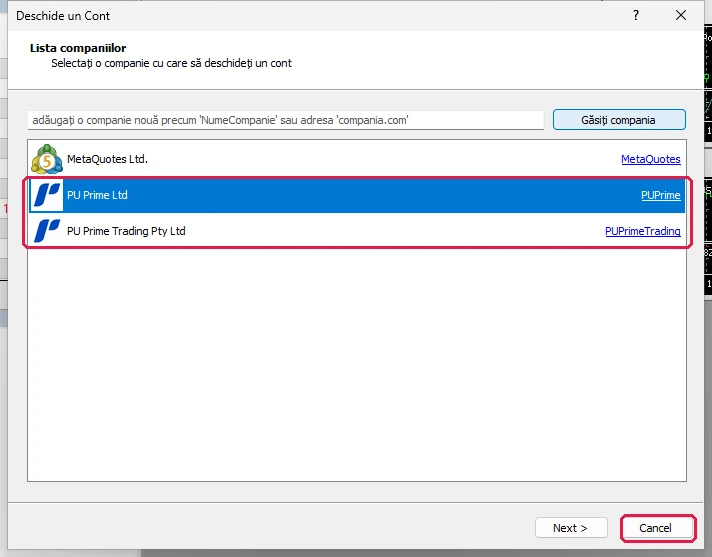Image resolution: width=712 pixels, height=557 pixels.
Task: Select the MetaQuotes Ltd. row
Action: click(357, 159)
